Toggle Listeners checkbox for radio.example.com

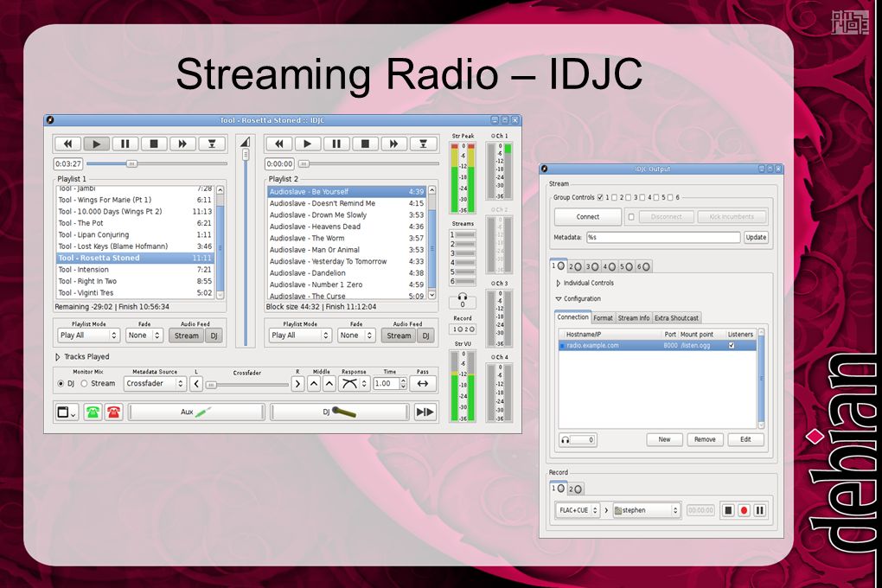732,346
